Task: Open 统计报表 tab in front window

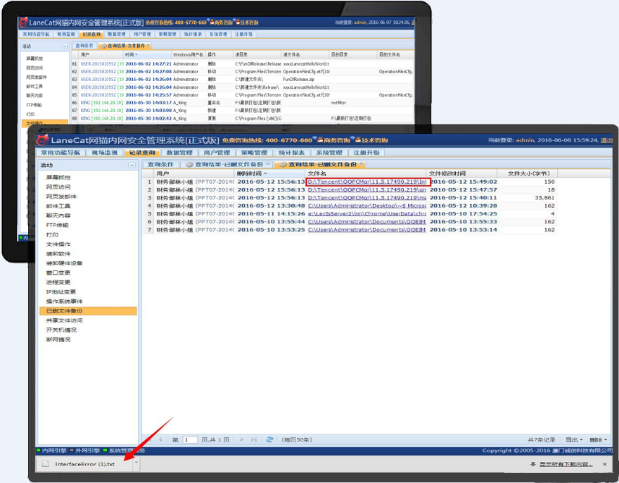Action: 291,152
